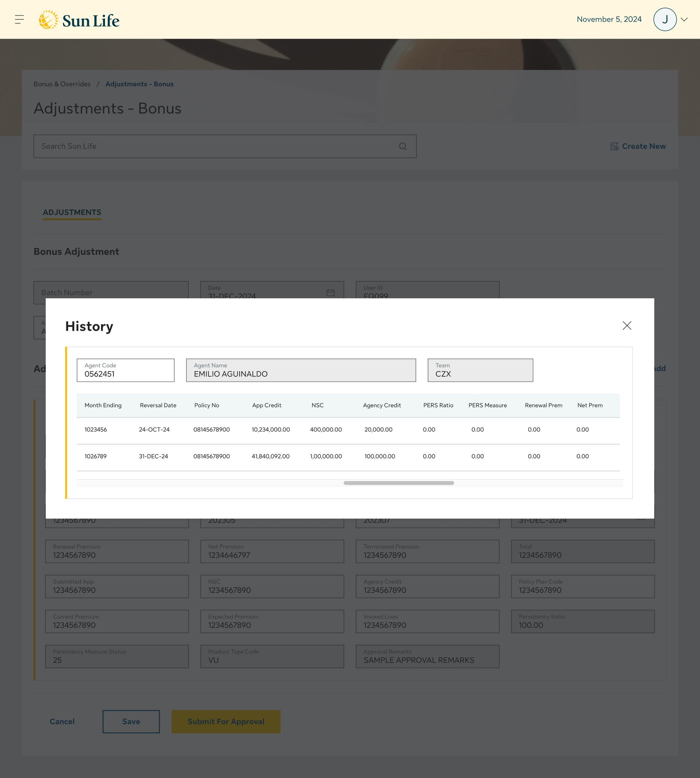The image size is (700, 778).
Task: Click the user avatar J icon
Action: pyautogui.click(x=665, y=19)
